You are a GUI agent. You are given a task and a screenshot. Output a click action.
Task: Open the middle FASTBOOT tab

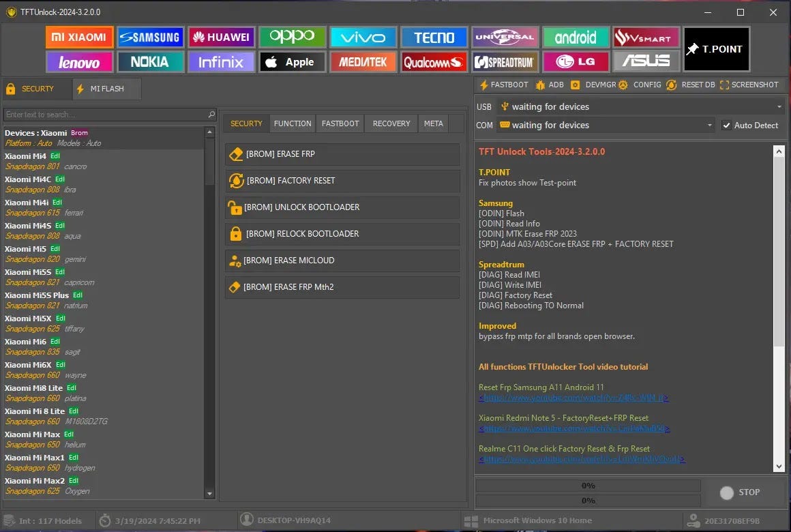click(340, 123)
